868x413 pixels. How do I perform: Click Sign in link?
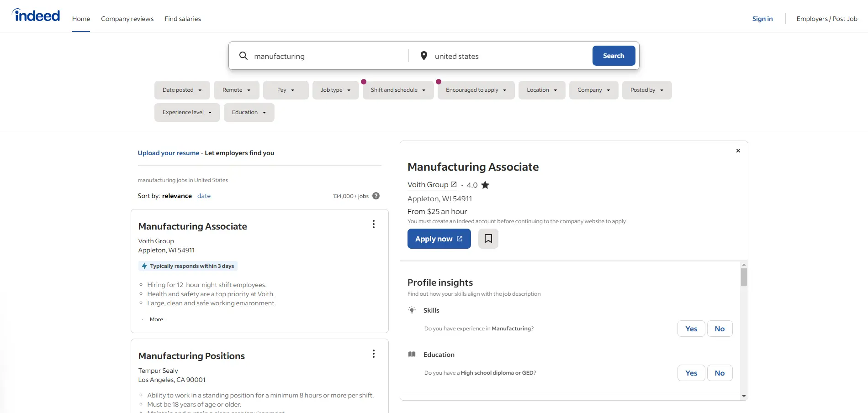click(762, 19)
